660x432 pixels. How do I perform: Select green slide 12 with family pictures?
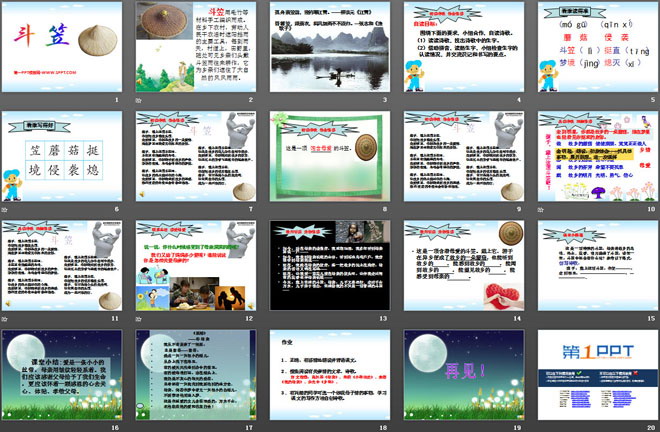point(195,266)
